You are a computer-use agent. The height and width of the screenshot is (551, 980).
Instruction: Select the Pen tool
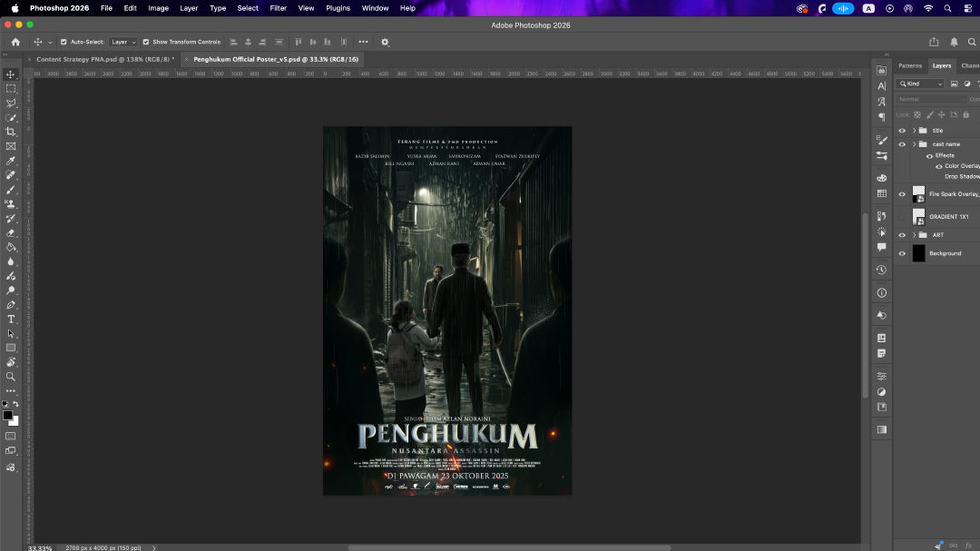tap(11, 305)
